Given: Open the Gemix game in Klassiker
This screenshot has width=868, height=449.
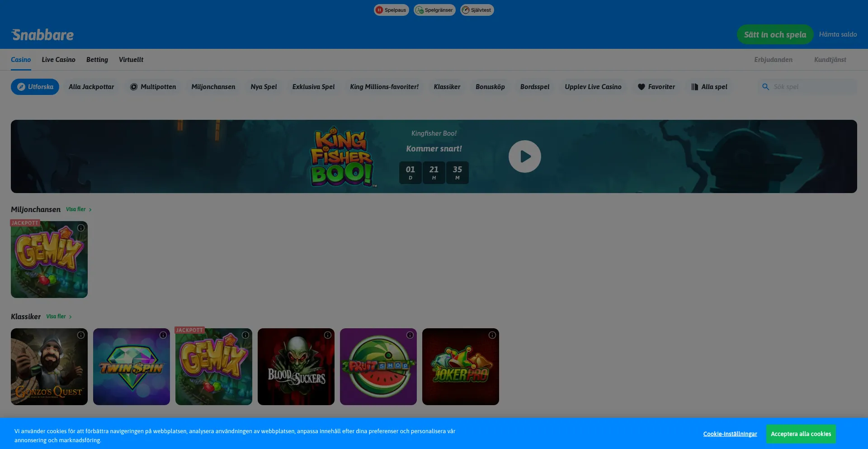Looking at the screenshot, I should pyautogui.click(x=214, y=367).
